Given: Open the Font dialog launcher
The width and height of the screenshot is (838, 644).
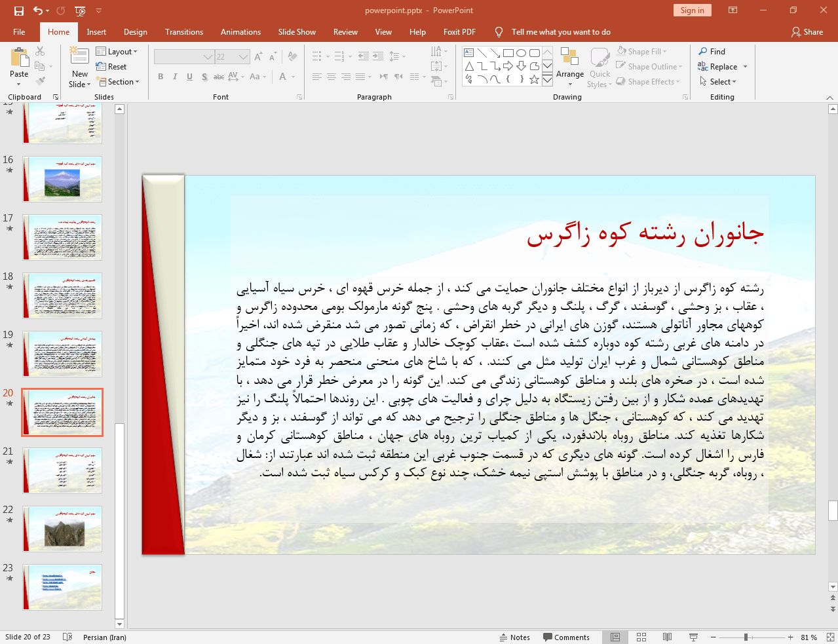Looking at the screenshot, I should coord(299,97).
